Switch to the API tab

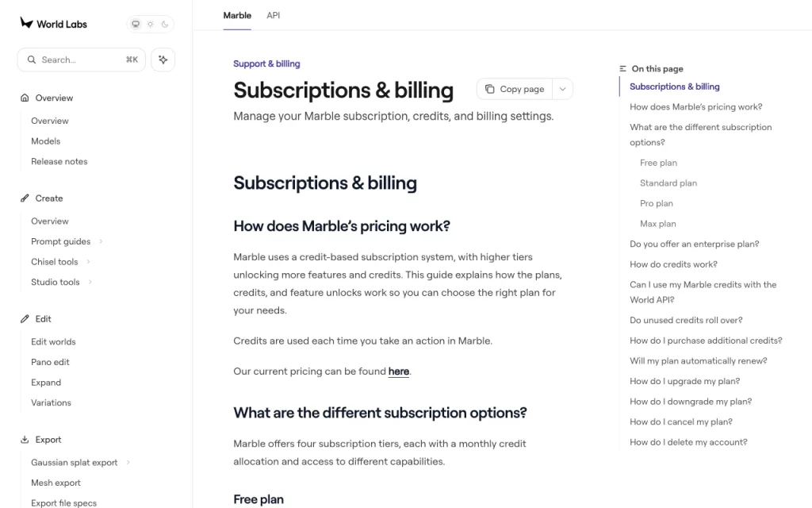[274, 16]
